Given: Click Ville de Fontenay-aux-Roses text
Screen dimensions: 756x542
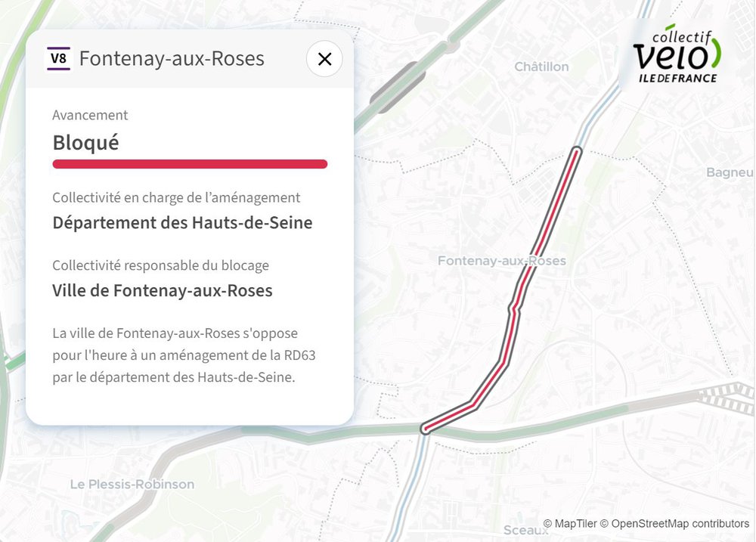Looking at the screenshot, I should click(163, 290).
